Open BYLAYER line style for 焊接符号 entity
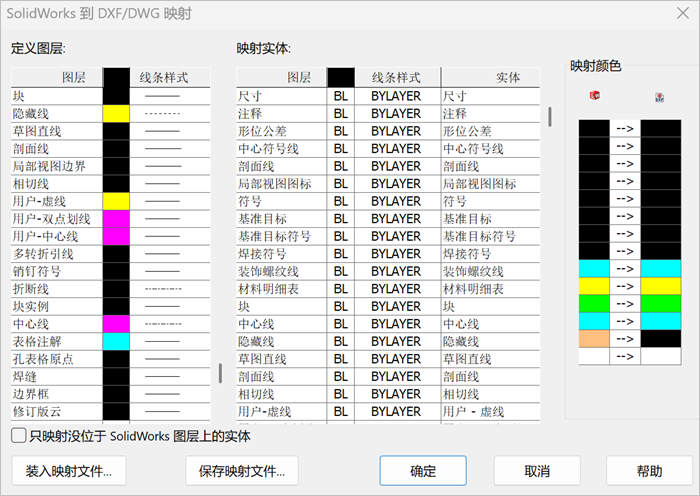Screen dimensions: 700x496 coord(397,254)
